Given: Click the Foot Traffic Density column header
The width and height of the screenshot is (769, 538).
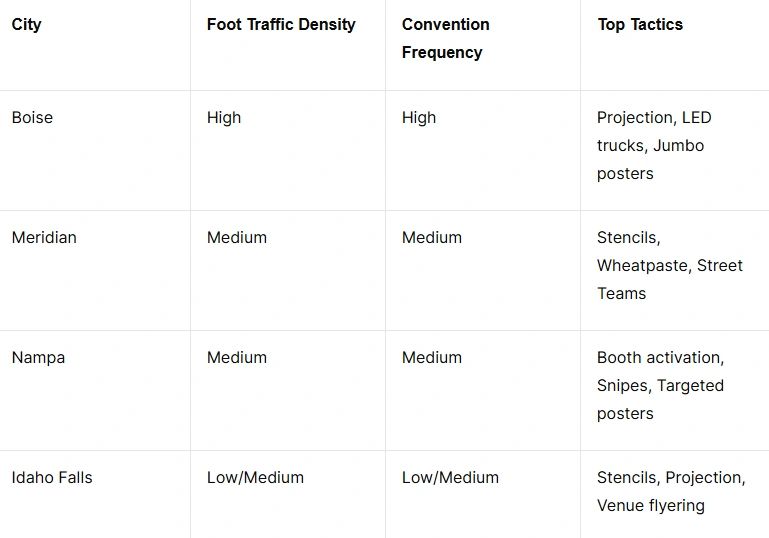Looking at the screenshot, I should pos(281,25).
